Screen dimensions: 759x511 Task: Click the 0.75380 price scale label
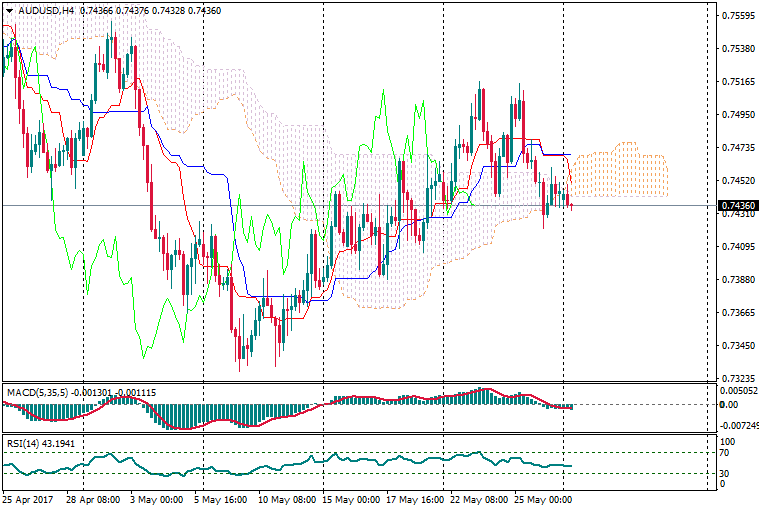tap(738, 49)
